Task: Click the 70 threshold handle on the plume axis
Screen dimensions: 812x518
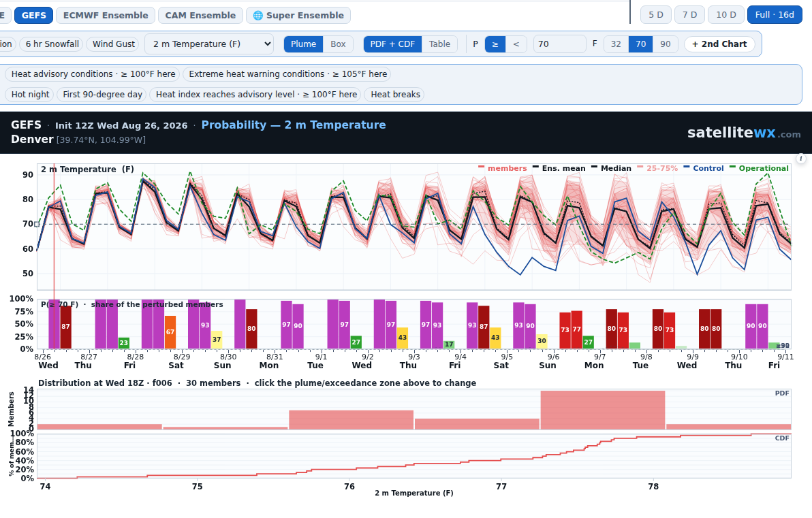Action: 37,224
